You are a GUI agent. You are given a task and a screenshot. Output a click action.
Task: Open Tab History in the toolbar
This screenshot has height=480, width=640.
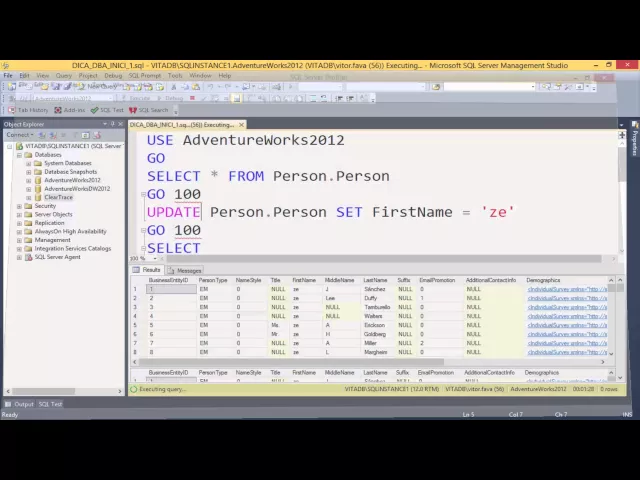coord(28,110)
